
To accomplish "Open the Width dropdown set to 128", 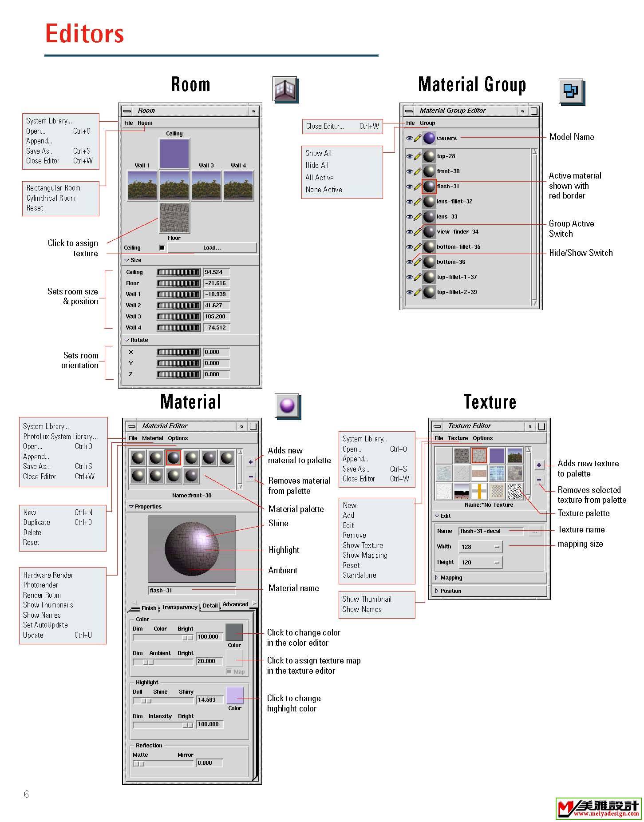I will coord(480,547).
